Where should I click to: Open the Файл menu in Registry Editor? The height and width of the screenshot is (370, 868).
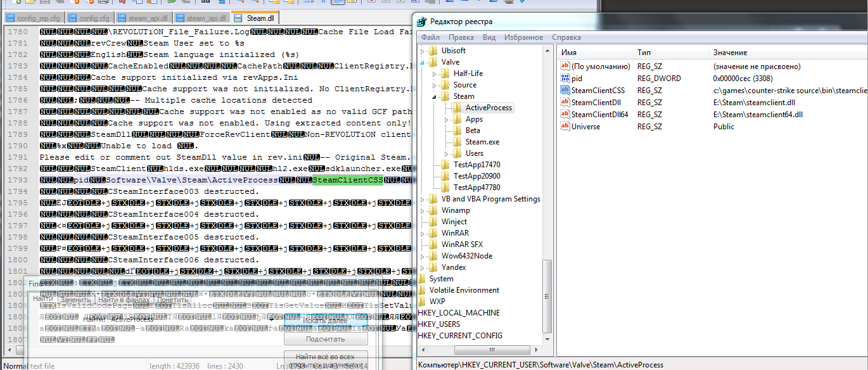pyautogui.click(x=430, y=37)
